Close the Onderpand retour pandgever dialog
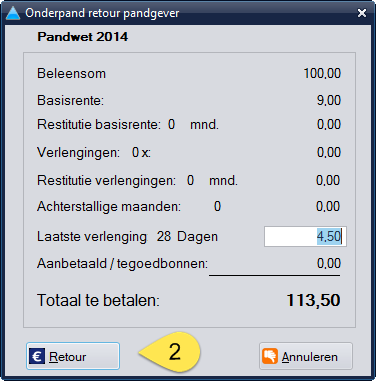Image resolution: width=376 pixels, height=381 pixels. [362, 13]
